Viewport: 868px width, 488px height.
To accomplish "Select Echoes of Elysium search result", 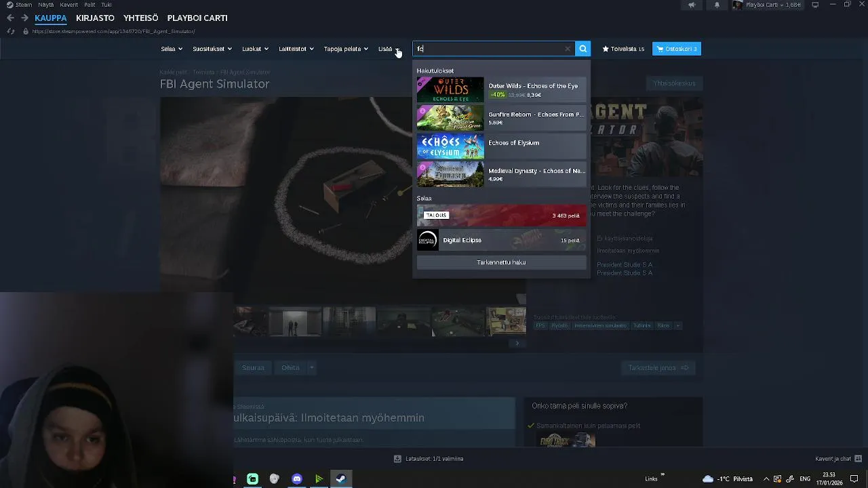I will tap(501, 146).
